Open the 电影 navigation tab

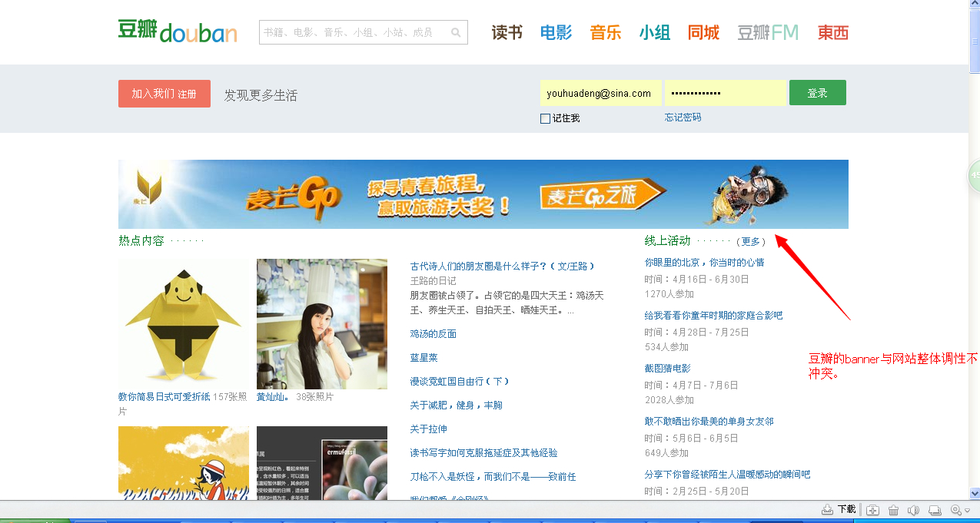(x=556, y=32)
